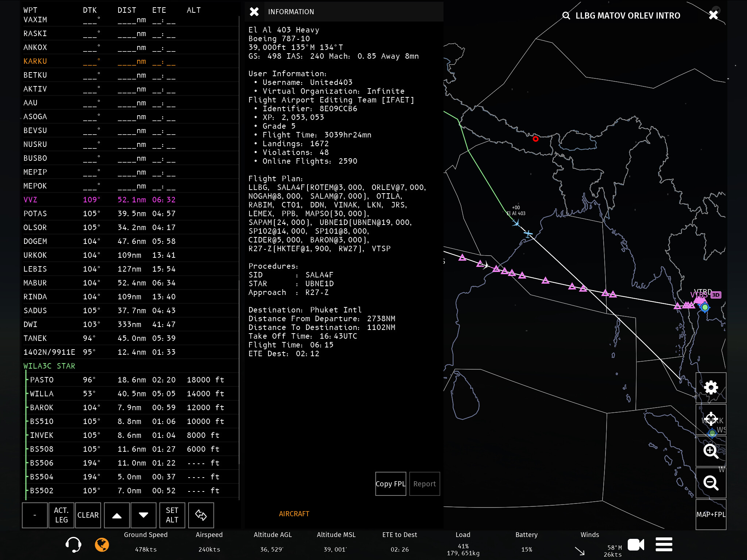Move waypoint up with up arrow
This screenshot has height=560, width=747.
coord(117,515)
